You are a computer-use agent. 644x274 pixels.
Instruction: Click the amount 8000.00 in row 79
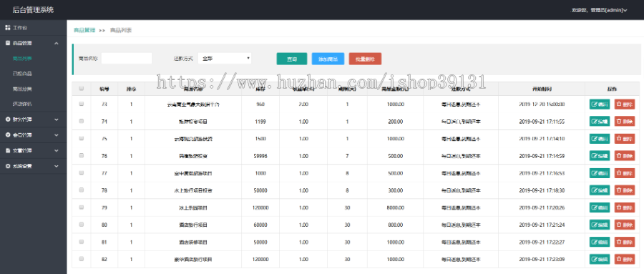pyautogui.click(x=395, y=208)
